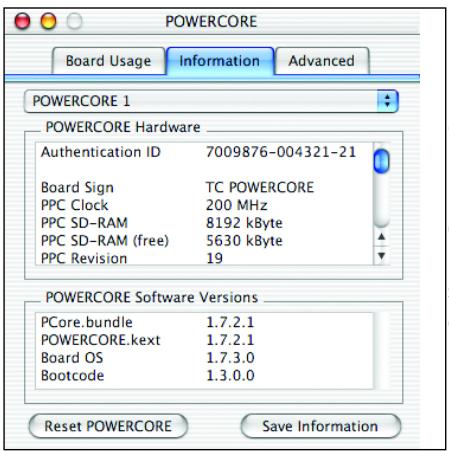
Task: Click the Reset POWERCORE button
Action: [x=108, y=426]
